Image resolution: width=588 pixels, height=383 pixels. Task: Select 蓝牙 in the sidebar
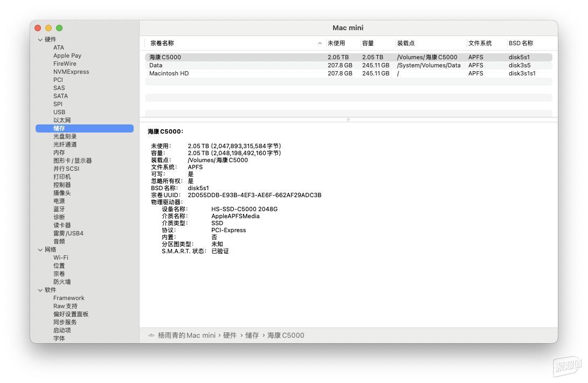[59, 209]
